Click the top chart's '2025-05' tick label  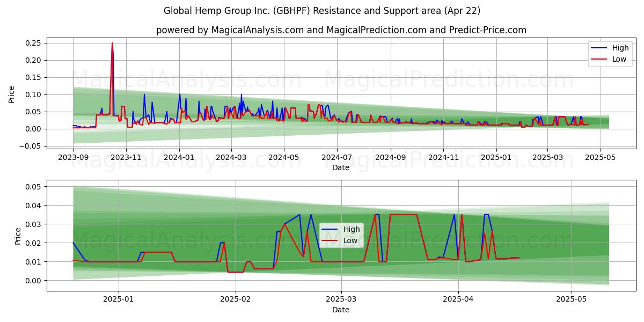pos(600,157)
